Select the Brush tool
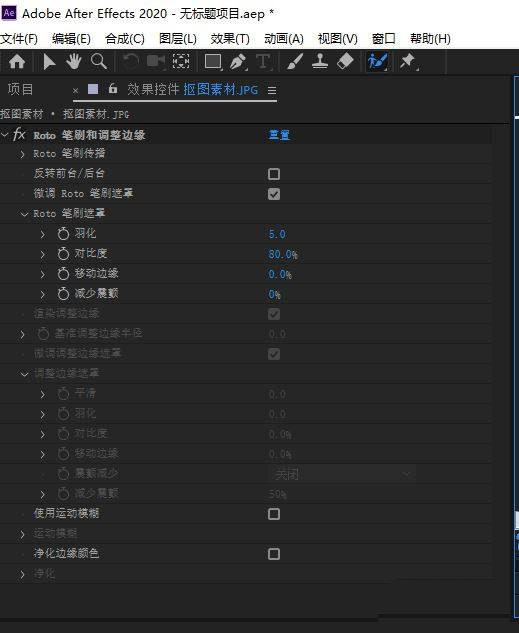Screen dimensions: 519x633 pyautogui.click(x=295, y=62)
